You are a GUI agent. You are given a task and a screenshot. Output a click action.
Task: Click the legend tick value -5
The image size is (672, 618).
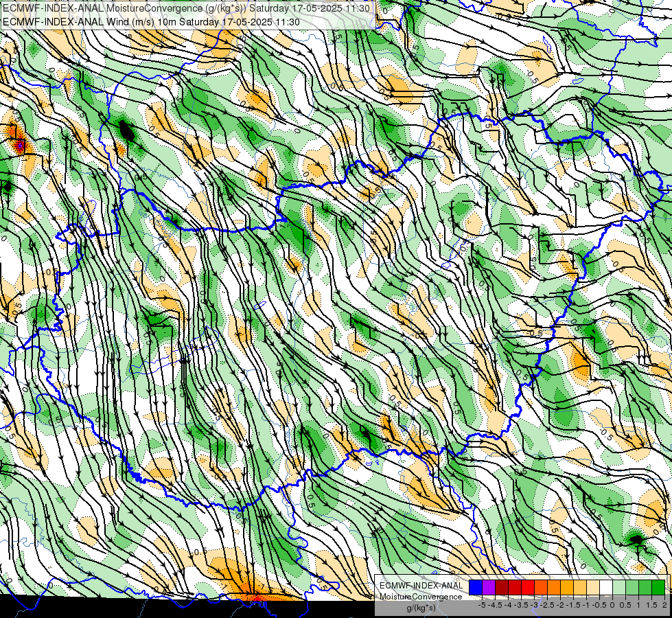482,605
